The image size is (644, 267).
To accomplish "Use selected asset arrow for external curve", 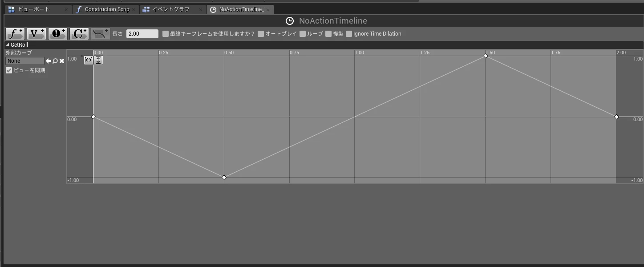I will [49, 61].
